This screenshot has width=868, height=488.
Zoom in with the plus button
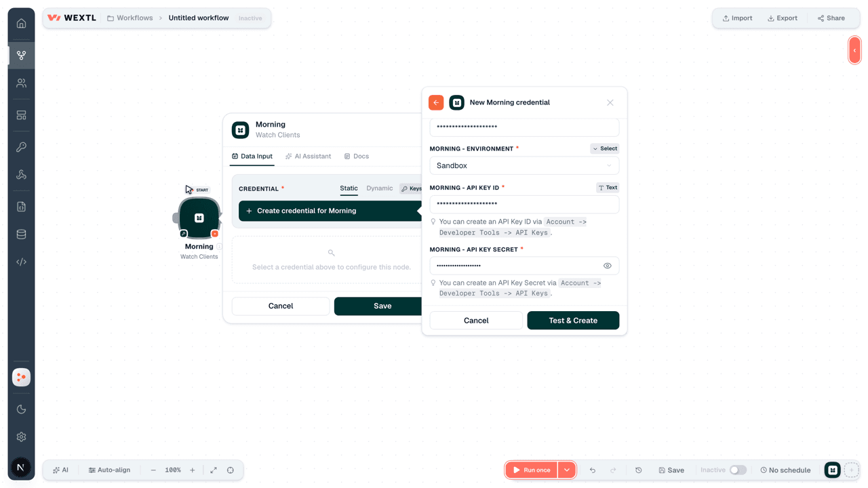coord(193,470)
